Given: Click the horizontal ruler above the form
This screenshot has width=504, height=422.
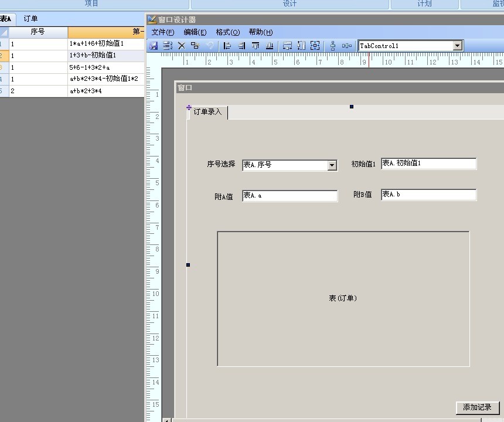Looking at the screenshot, I should 332,60.
